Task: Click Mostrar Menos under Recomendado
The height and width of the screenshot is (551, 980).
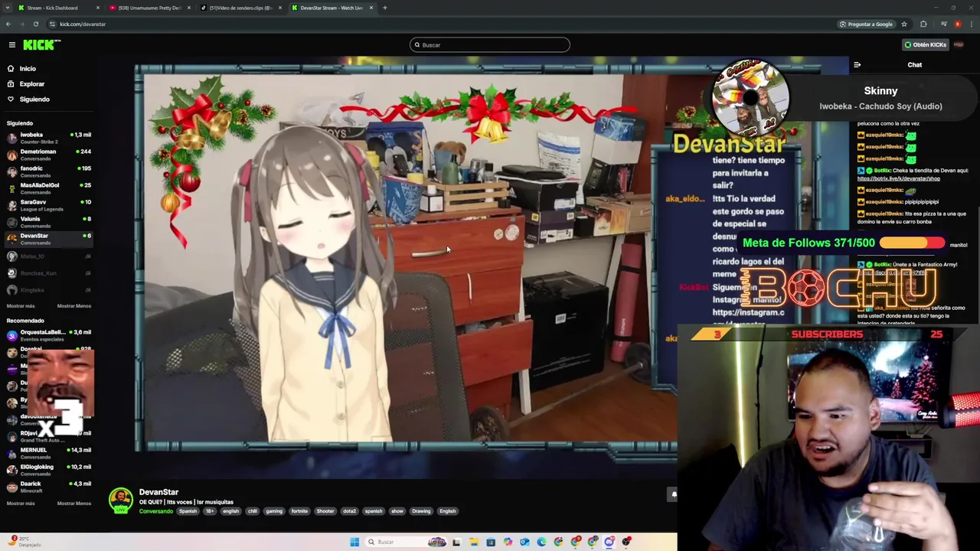Action: [x=74, y=504]
